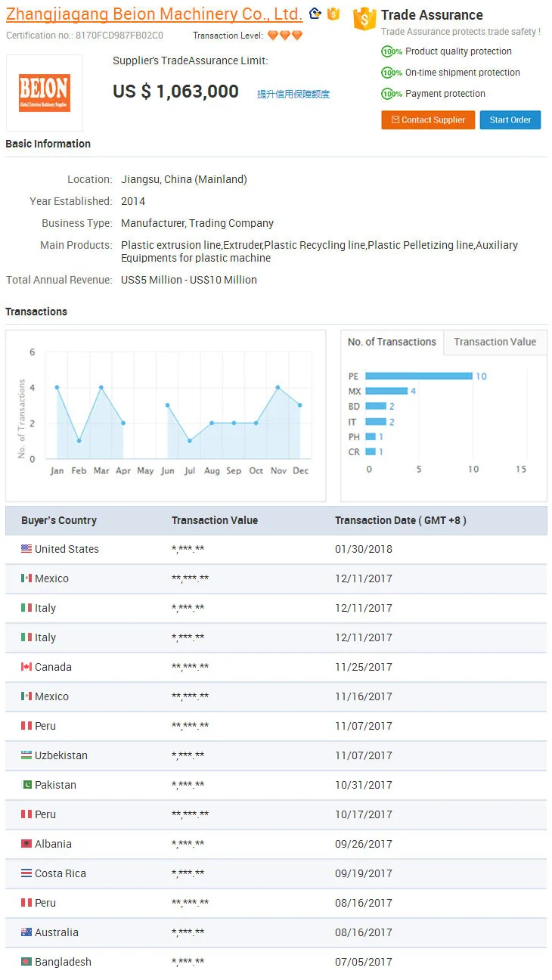
Task: Click the Australia flag icon
Action: (x=26, y=932)
